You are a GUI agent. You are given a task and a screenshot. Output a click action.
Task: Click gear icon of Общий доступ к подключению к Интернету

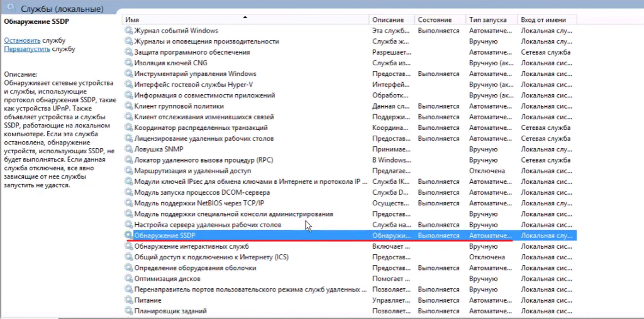pos(128,257)
